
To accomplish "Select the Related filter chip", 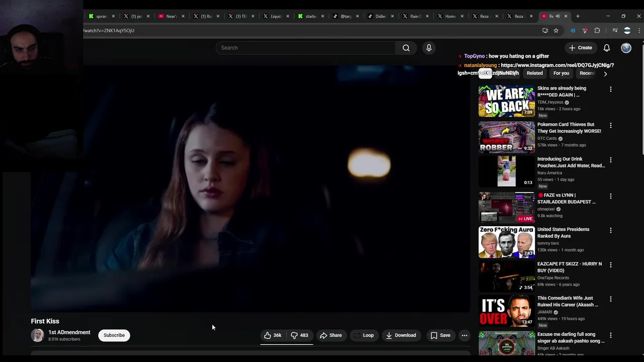I will [534, 73].
